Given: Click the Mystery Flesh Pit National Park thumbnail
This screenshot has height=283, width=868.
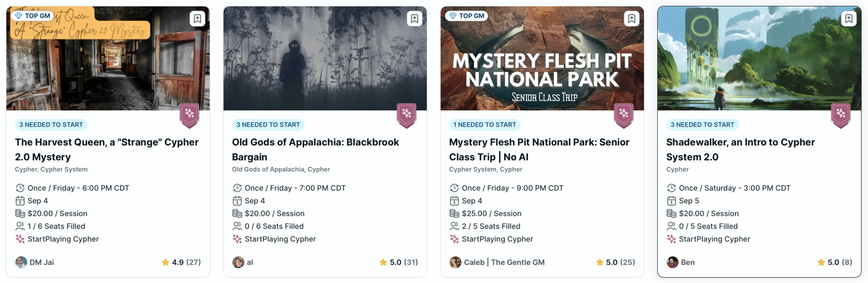Looking at the screenshot, I should pyautogui.click(x=542, y=58).
